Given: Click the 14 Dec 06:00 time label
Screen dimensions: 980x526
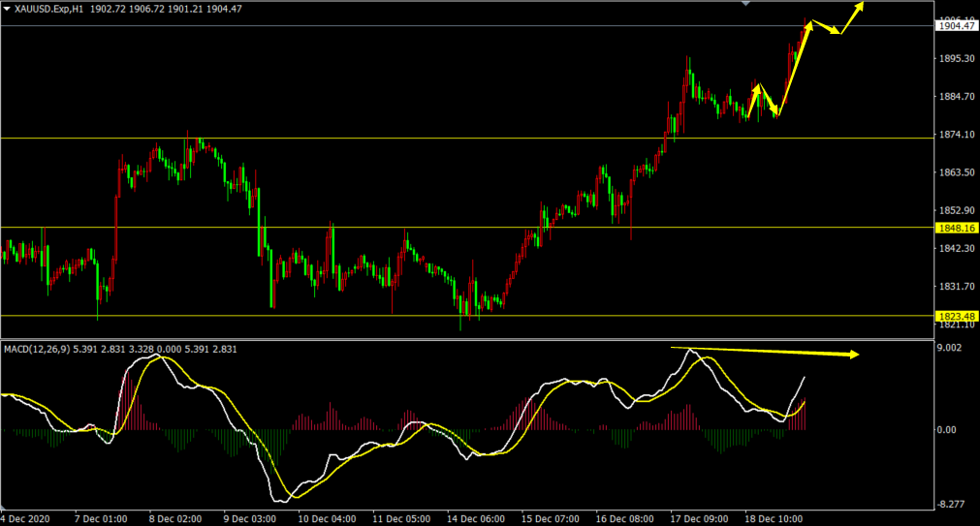Looking at the screenshot, I should (476, 518).
